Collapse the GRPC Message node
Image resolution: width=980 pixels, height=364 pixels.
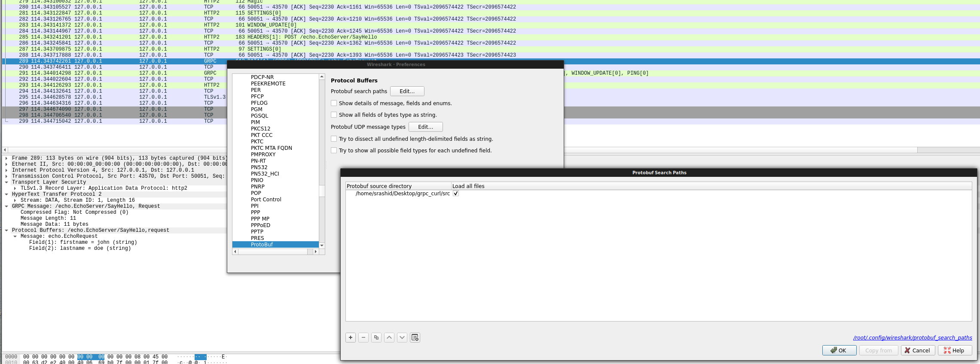coord(6,206)
